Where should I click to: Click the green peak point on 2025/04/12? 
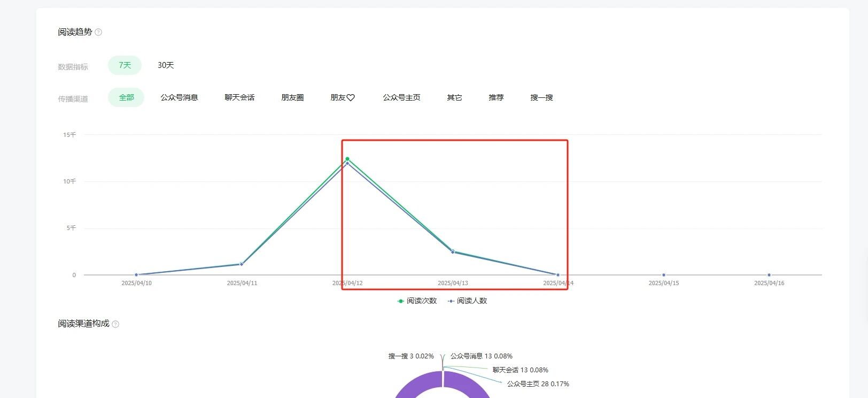347,159
